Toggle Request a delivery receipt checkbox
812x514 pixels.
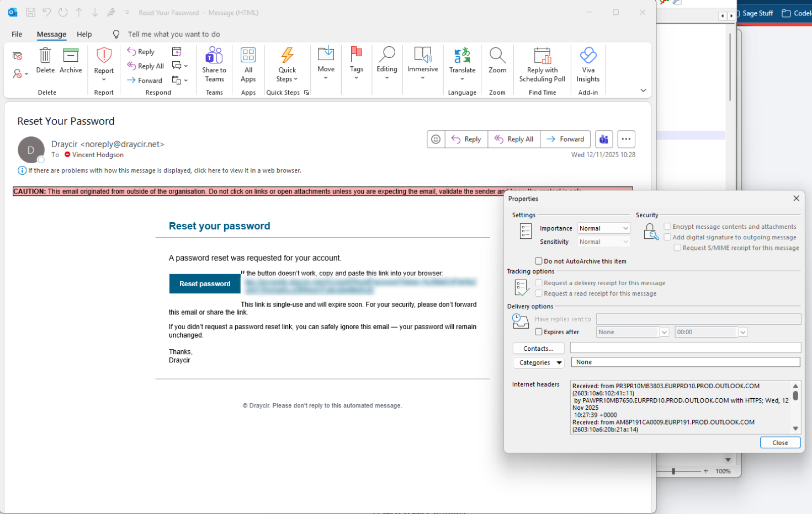pyautogui.click(x=538, y=283)
